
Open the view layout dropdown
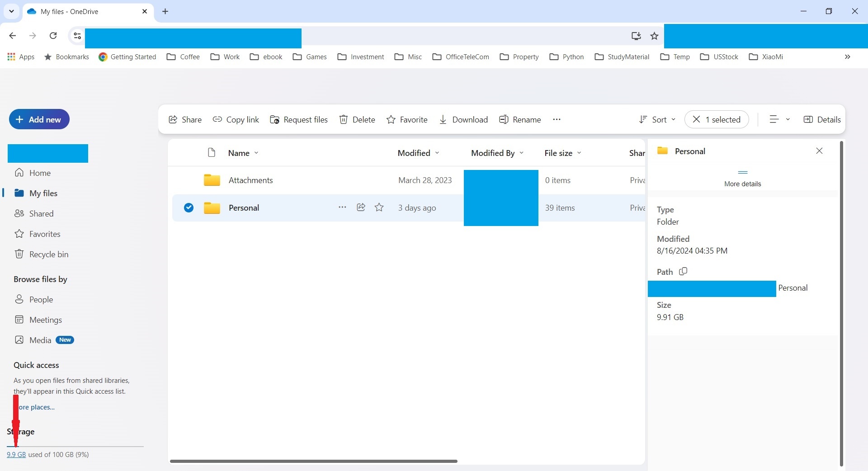pyautogui.click(x=778, y=119)
